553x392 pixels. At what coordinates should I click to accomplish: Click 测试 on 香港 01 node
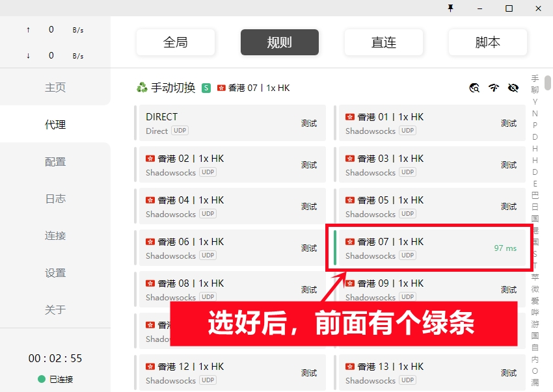tap(509, 124)
